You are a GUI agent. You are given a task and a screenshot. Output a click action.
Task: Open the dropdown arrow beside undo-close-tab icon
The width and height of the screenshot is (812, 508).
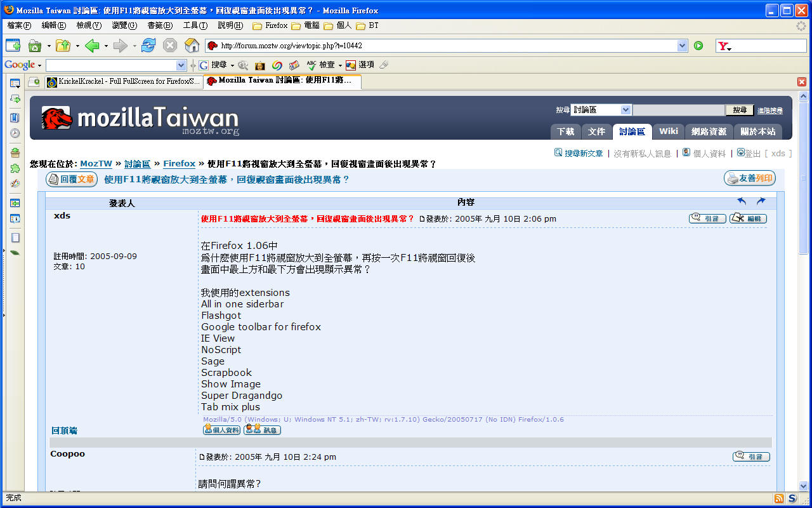tap(48, 46)
